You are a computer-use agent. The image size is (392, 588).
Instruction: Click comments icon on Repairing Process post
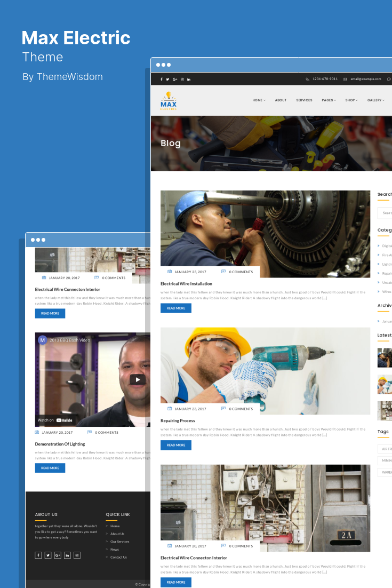point(223,409)
